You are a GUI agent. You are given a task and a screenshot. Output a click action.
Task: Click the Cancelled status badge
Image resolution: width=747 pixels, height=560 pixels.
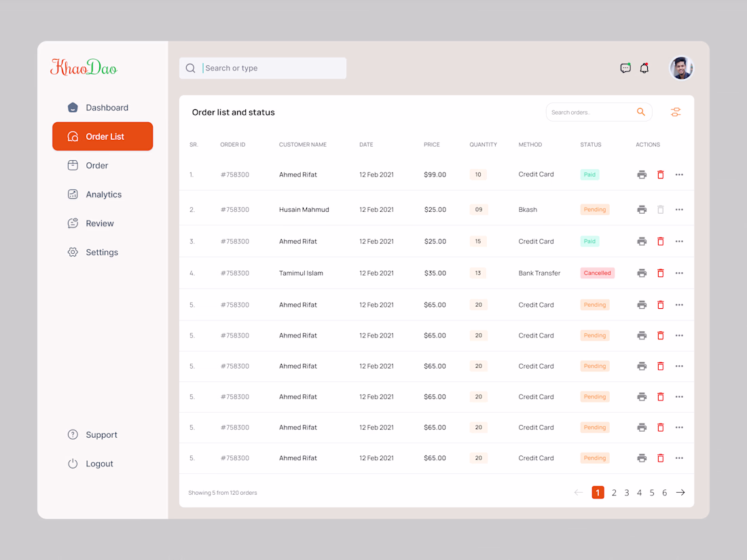(x=598, y=273)
